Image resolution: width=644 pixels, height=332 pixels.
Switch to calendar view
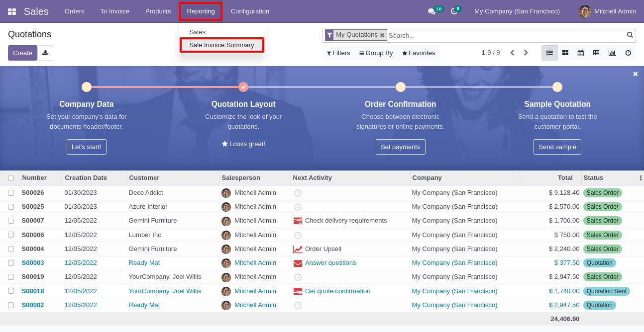[581, 53]
